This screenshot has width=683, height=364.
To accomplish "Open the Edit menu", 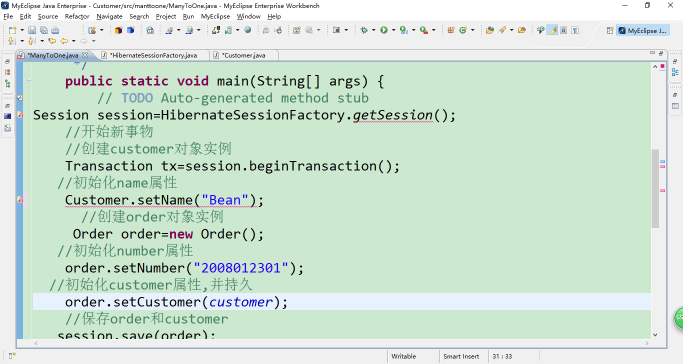I will pyautogui.click(x=25, y=17).
